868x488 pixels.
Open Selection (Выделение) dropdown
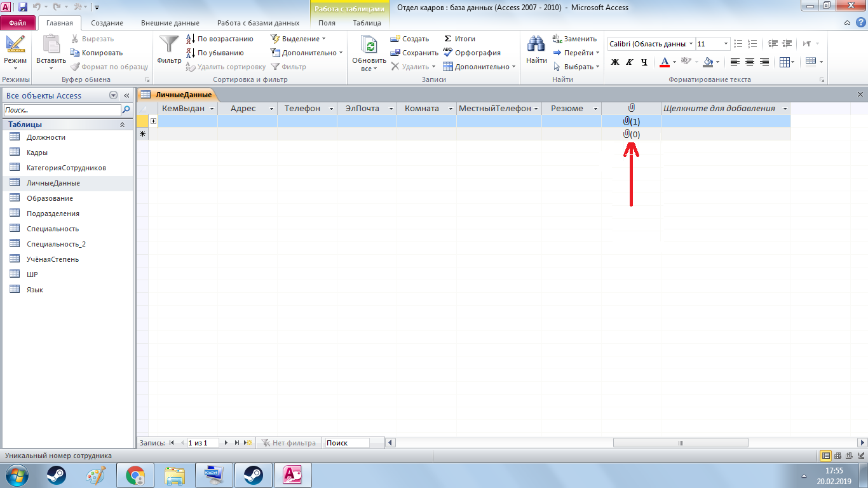click(x=298, y=39)
